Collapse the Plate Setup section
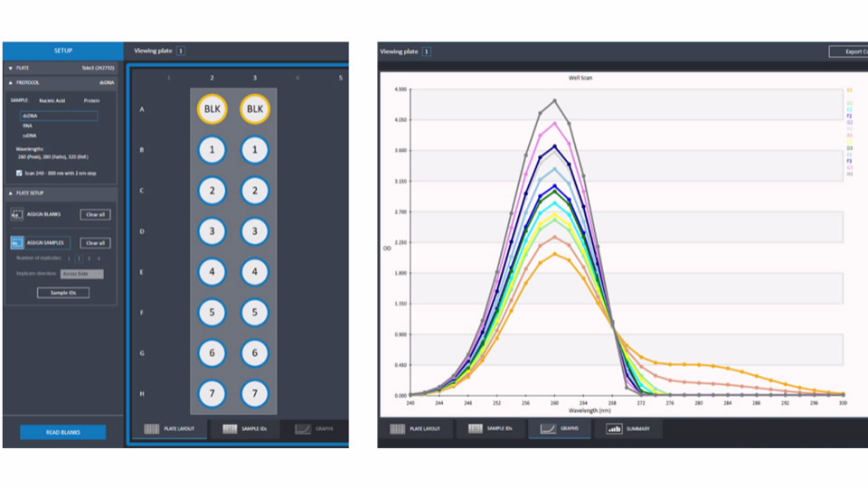Image resolution: width=868 pixels, height=488 pixels. click(x=9, y=192)
